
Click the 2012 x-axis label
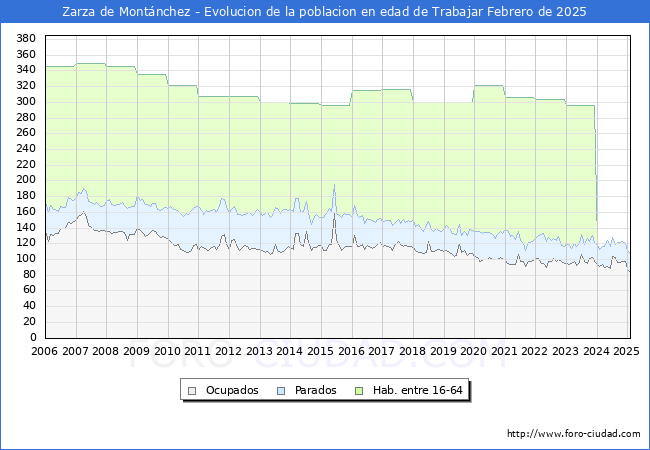click(228, 351)
